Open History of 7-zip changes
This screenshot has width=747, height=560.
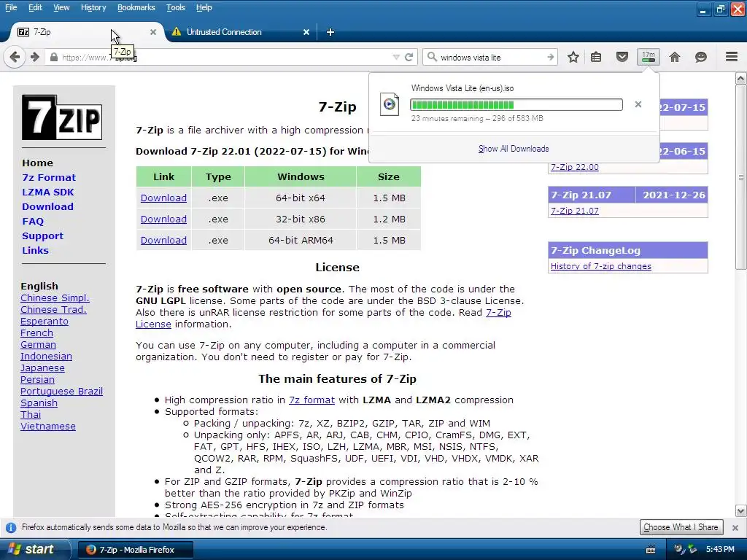click(x=601, y=266)
